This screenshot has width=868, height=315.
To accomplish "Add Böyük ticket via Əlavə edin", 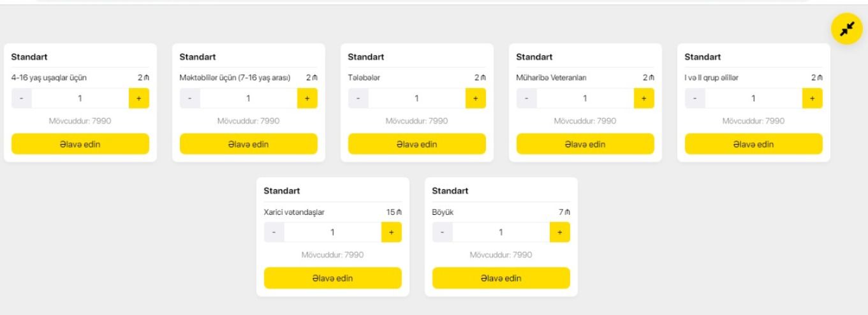I will tap(501, 278).
